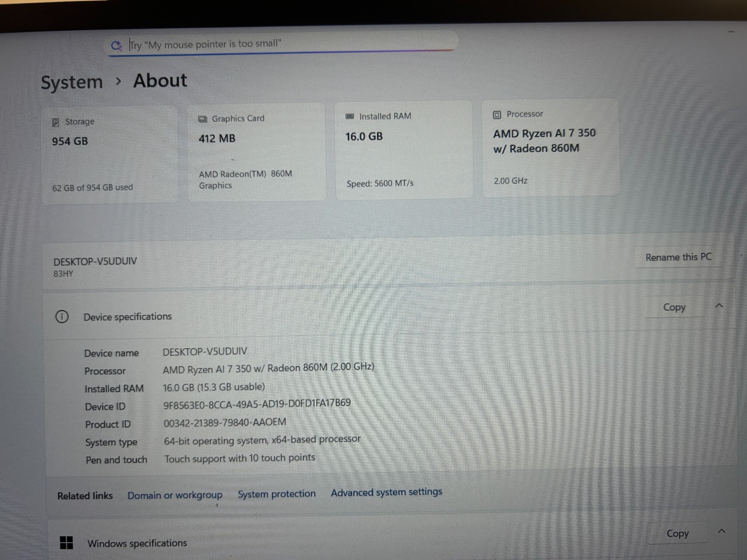Click the Storage card icon
The width and height of the screenshot is (747, 560).
56,122
